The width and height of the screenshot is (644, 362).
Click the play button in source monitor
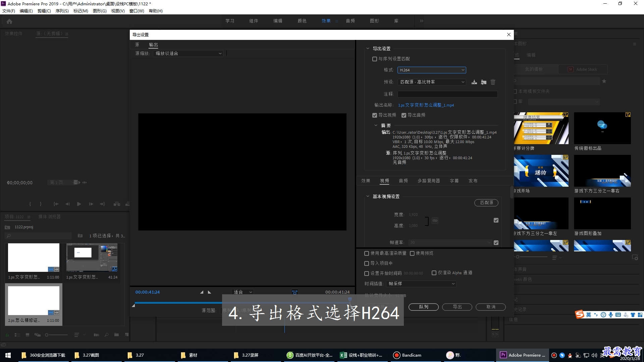[79, 204]
